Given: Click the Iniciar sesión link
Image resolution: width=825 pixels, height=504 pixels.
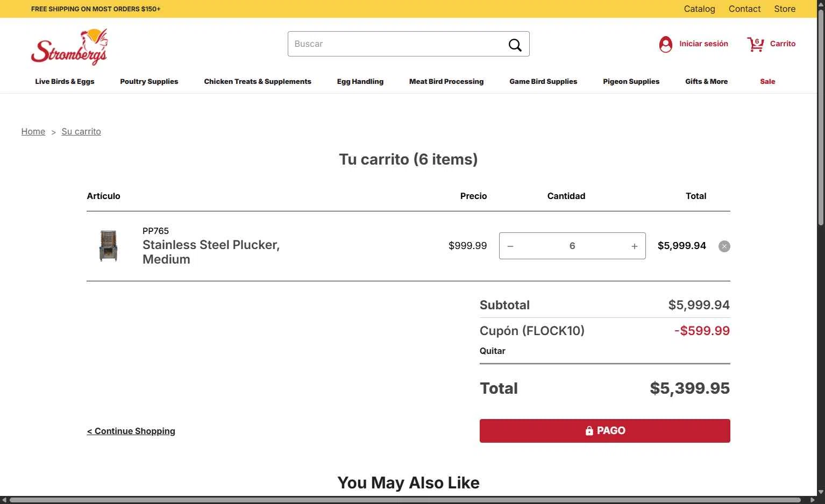Looking at the screenshot, I should click(x=703, y=44).
